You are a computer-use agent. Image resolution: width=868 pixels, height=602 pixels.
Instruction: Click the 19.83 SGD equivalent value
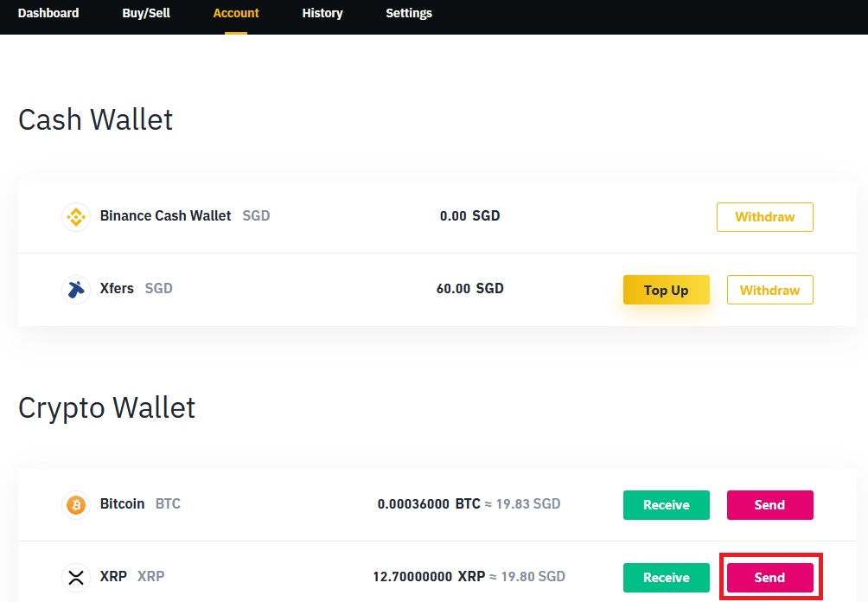(x=528, y=503)
